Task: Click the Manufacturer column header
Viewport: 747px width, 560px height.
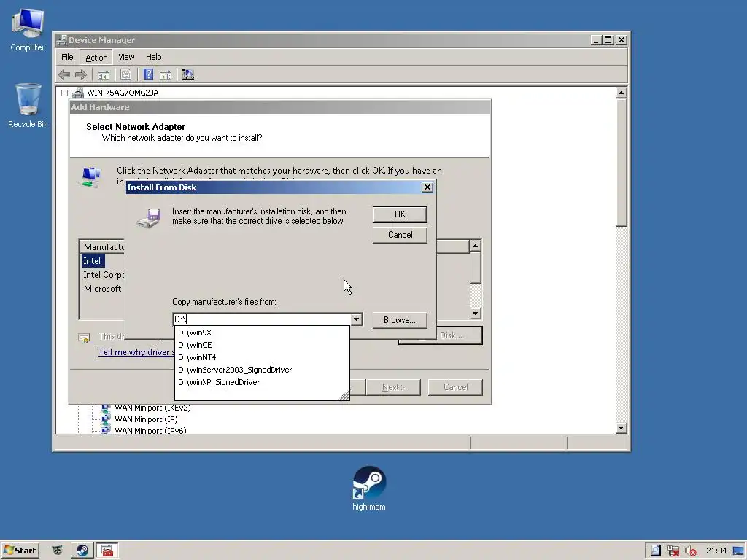Action: tap(103, 246)
